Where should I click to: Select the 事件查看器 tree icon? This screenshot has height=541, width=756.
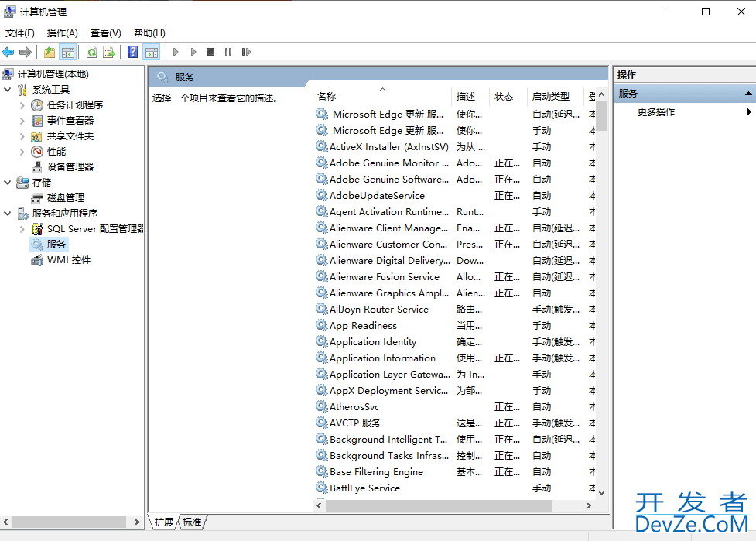[37, 121]
